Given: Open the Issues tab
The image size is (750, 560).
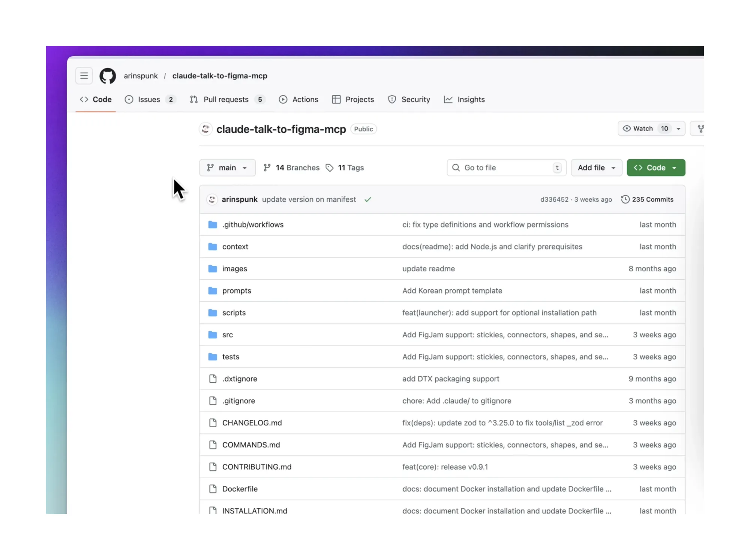Looking at the screenshot, I should pos(150,99).
